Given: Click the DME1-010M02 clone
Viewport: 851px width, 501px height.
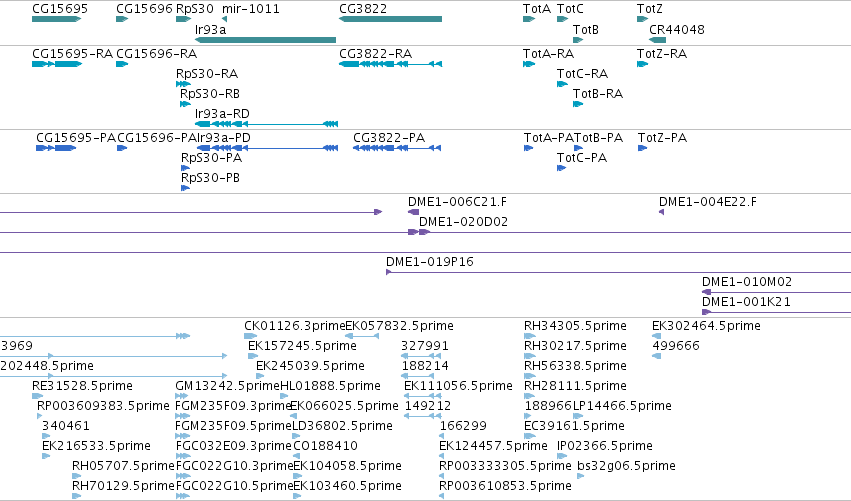Looking at the screenshot, I should point(777,293).
